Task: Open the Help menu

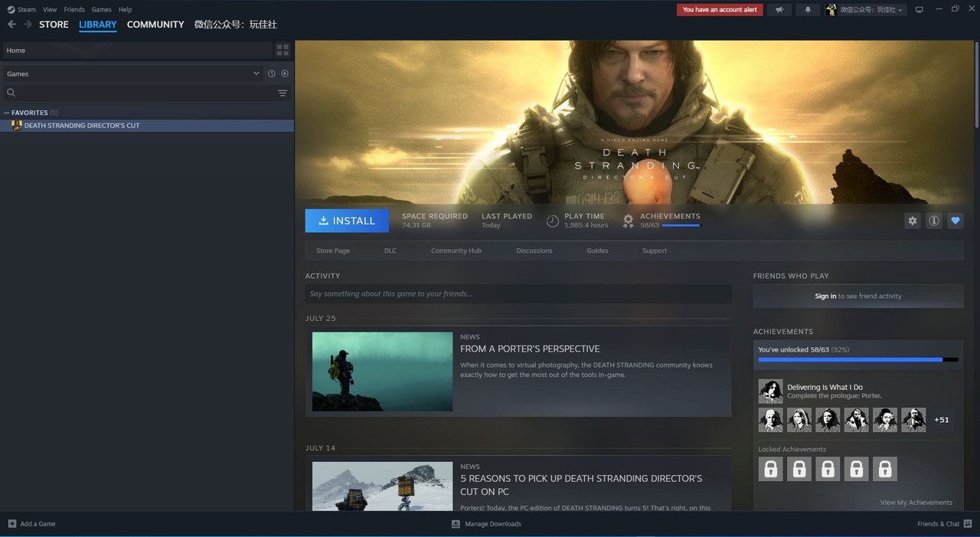Action: (125, 10)
